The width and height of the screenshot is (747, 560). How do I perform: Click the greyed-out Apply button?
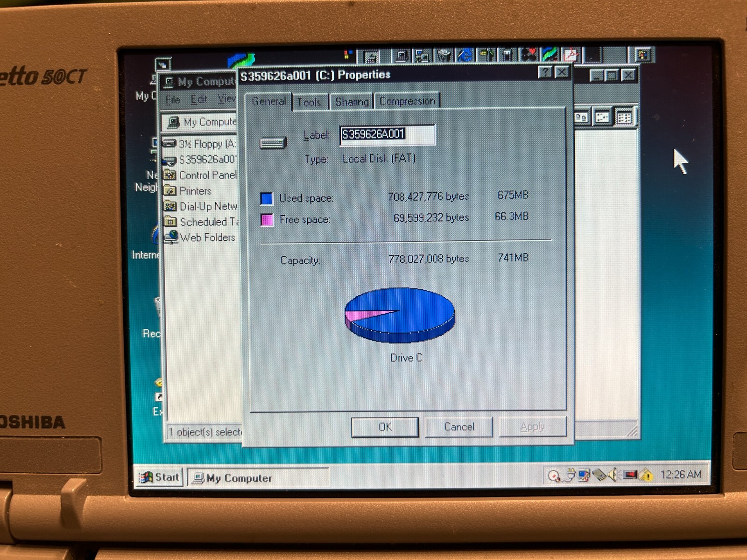[x=533, y=427]
